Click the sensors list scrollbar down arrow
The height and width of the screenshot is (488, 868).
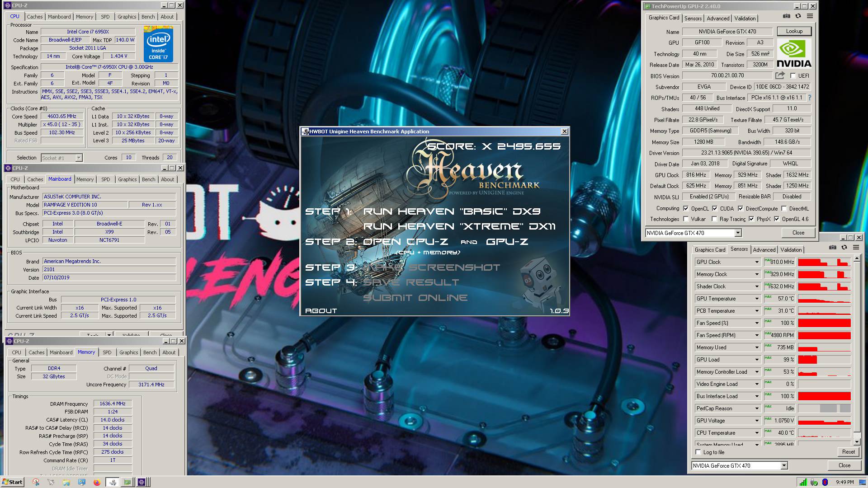pos(857,441)
